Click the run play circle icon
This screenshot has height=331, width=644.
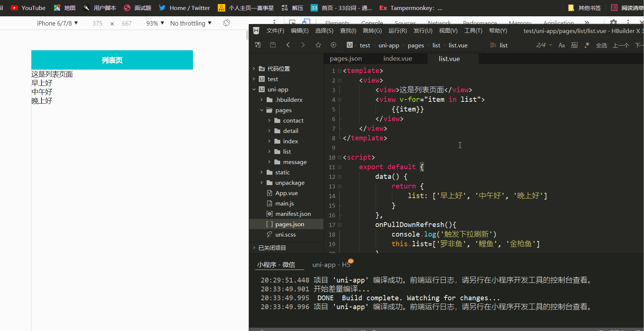pyautogui.click(x=333, y=45)
